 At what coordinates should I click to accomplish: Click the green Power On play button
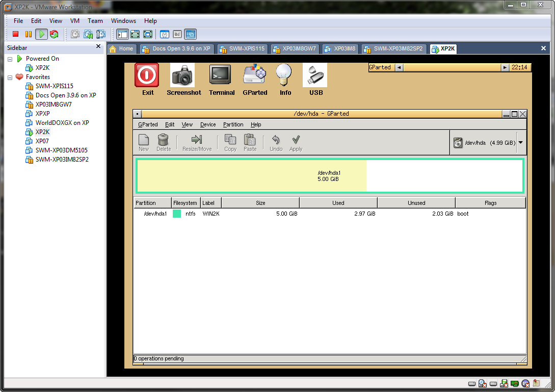pyautogui.click(x=41, y=34)
